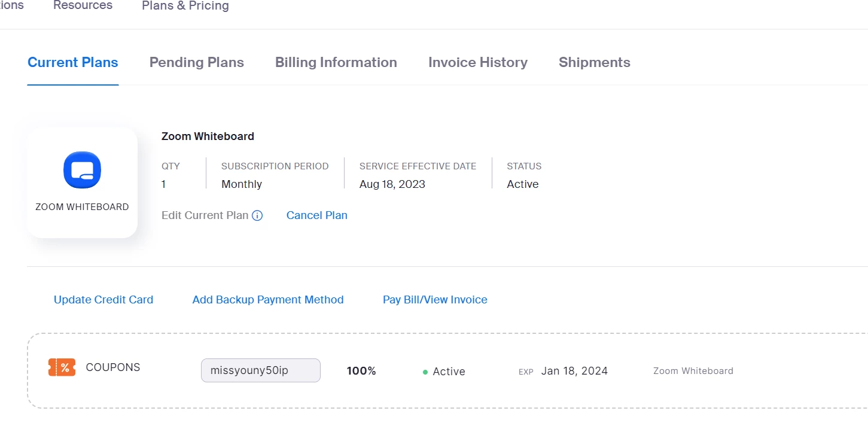This screenshot has height=441, width=868.
Task: Choose Add Backup Payment Method
Action: tap(268, 300)
